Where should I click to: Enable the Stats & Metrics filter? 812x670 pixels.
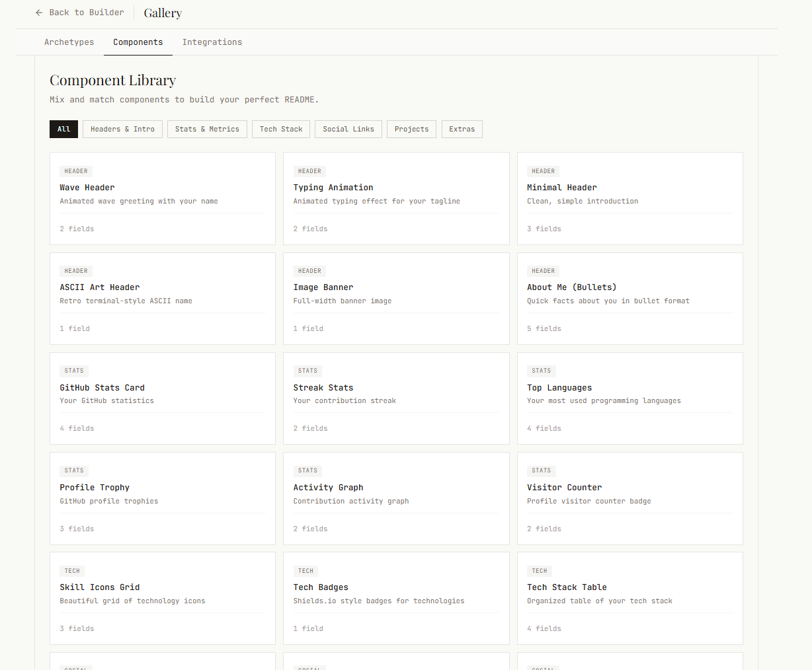[x=207, y=129]
